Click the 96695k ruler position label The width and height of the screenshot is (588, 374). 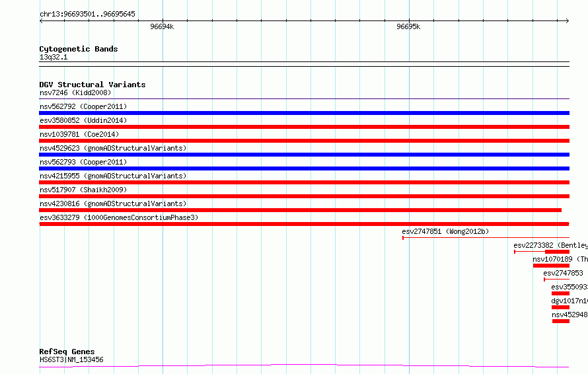(408, 26)
